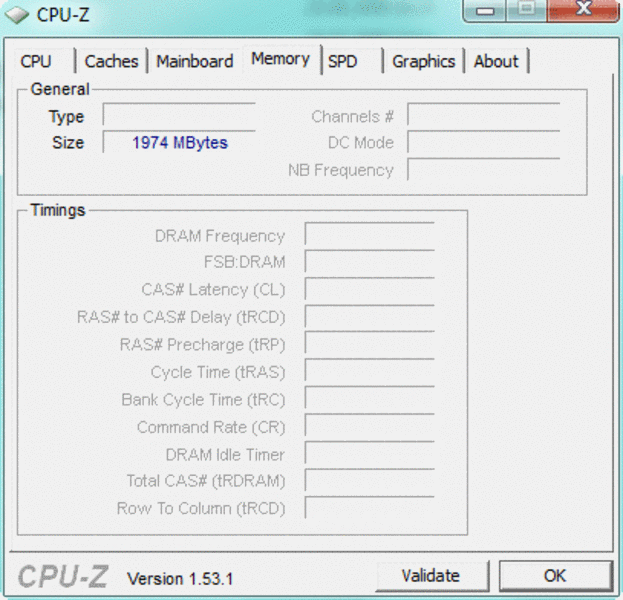623x600 pixels.
Task: Switch to the CPU tab
Action: point(44,61)
